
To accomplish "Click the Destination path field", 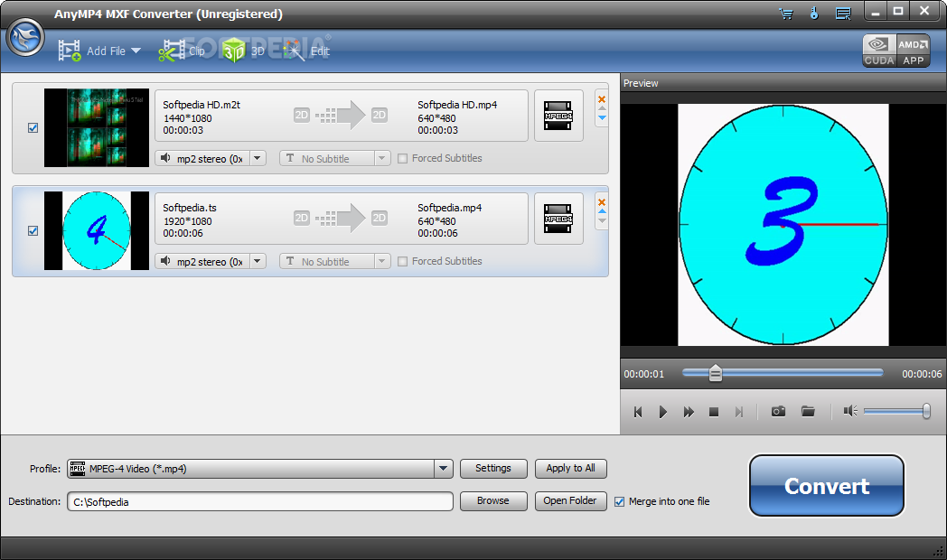I will pyautogui.click(x=259, y=501).
